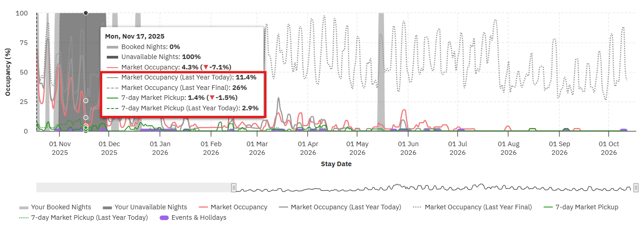Image resolution: width=644 pixels, height=227 pixels.
Task: Click the right range selector handle
Action: [636, 187]
